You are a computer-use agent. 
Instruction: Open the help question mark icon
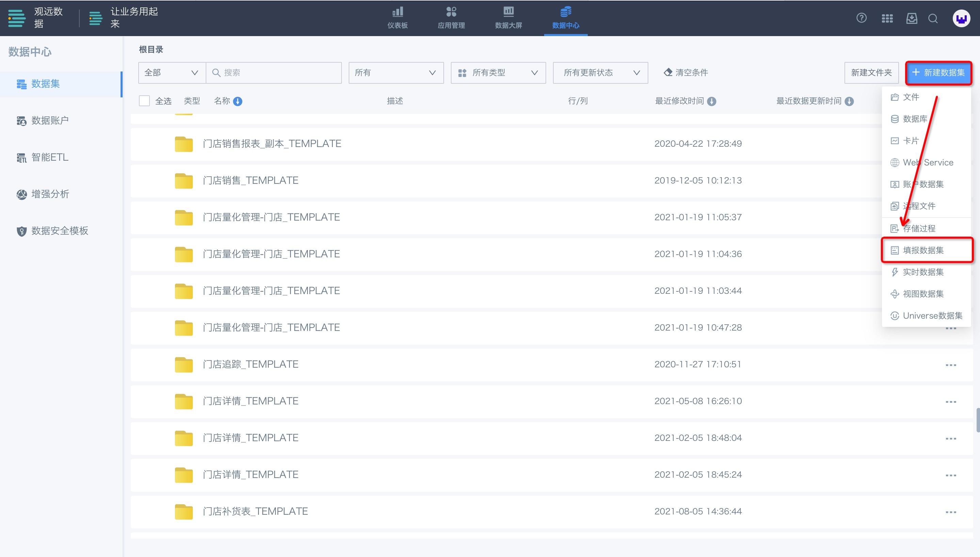[861, 18]
